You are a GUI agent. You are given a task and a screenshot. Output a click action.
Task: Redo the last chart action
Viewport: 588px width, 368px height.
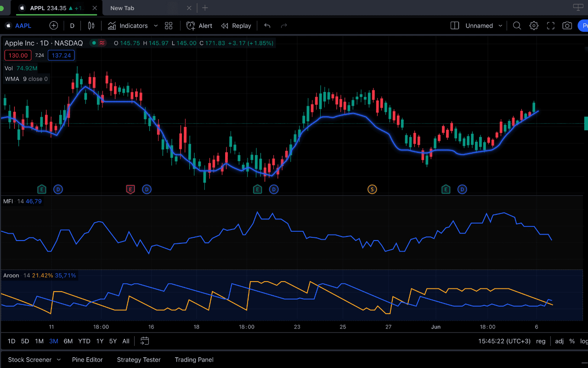284,26
